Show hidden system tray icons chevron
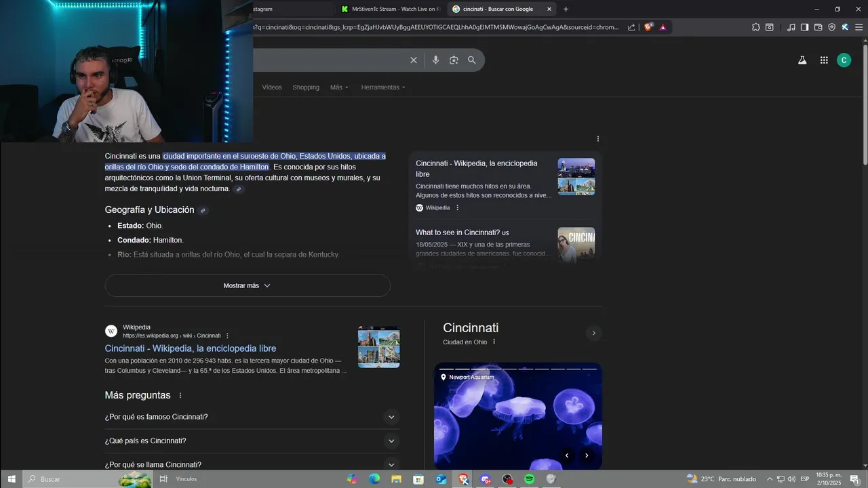 [x=769, y=479]
